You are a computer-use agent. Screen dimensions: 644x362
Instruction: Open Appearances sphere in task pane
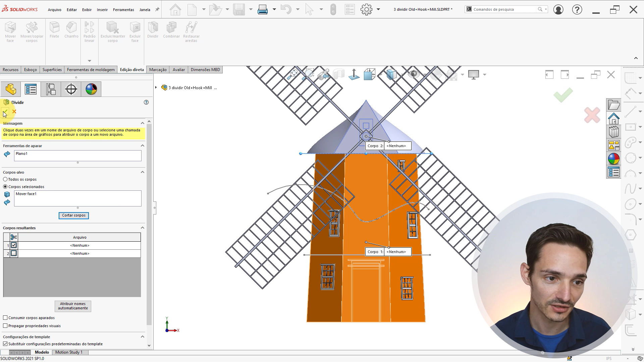tap(613, 159)
